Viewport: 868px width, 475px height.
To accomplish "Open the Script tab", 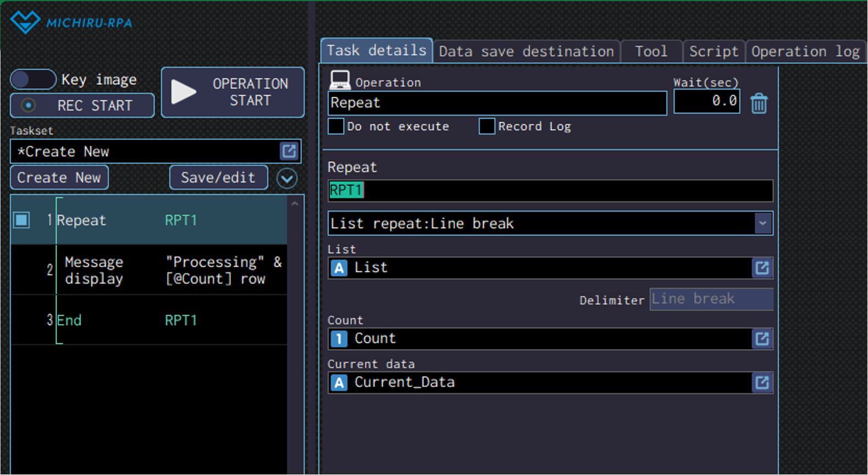I will pyautogui.click(x=714, y=52).
